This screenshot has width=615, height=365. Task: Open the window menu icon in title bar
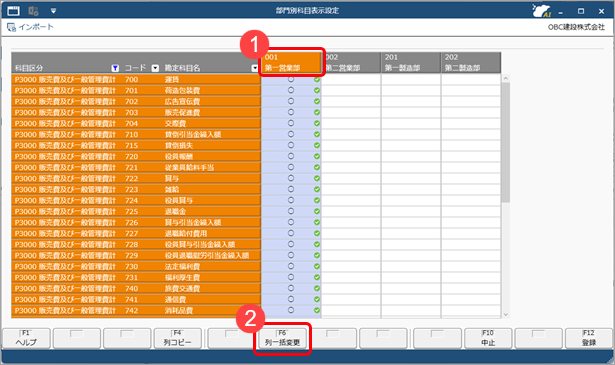(13, 11)
